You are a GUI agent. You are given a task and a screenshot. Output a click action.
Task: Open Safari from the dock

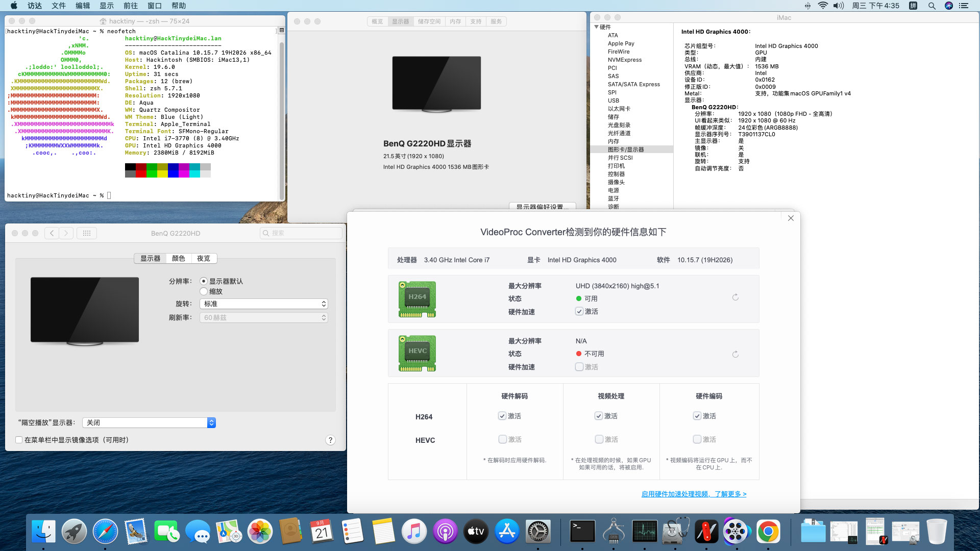pos(105,532)
